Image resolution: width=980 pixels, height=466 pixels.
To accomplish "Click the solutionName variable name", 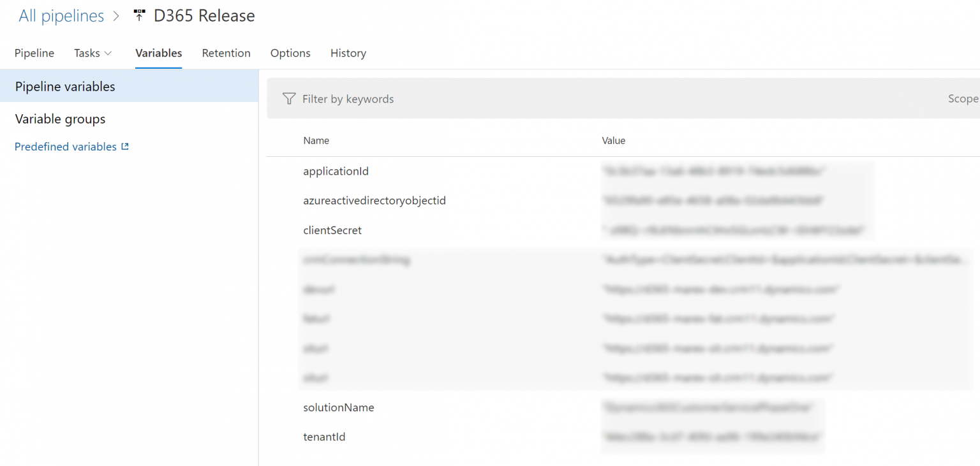I will point(339,407).
